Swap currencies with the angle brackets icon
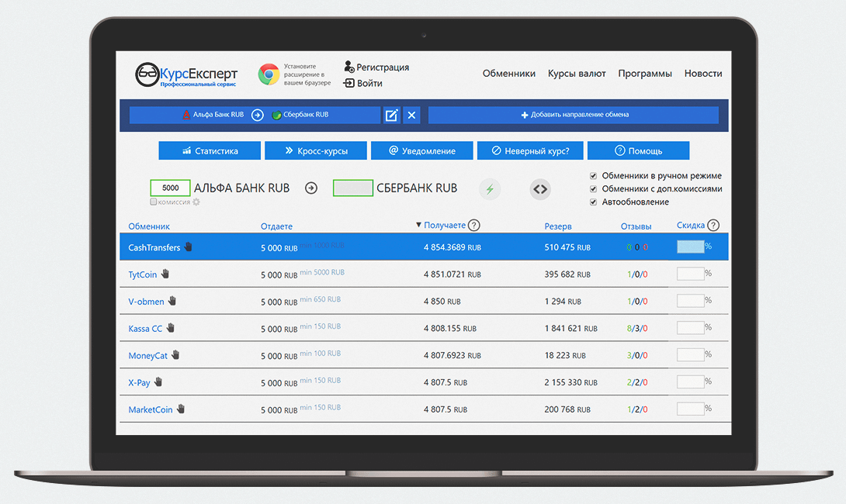The height and width of the screenshot is (504, 846). 540,189
